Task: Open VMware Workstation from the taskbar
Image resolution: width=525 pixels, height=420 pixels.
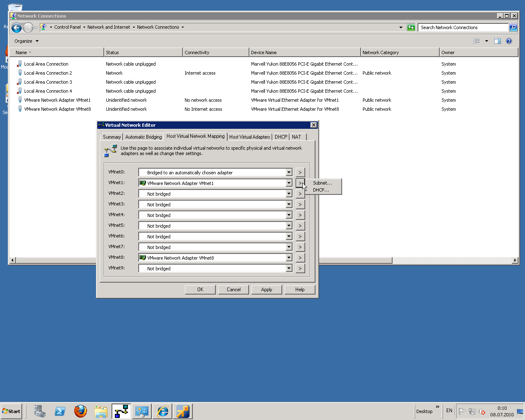Action: (x=183, y=411)
